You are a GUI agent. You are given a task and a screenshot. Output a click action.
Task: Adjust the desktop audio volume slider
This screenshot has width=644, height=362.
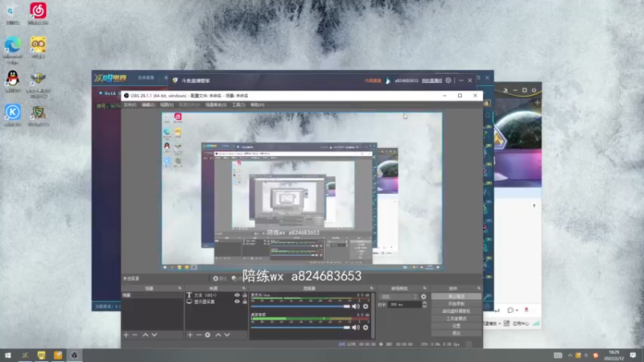pos(300,327)
